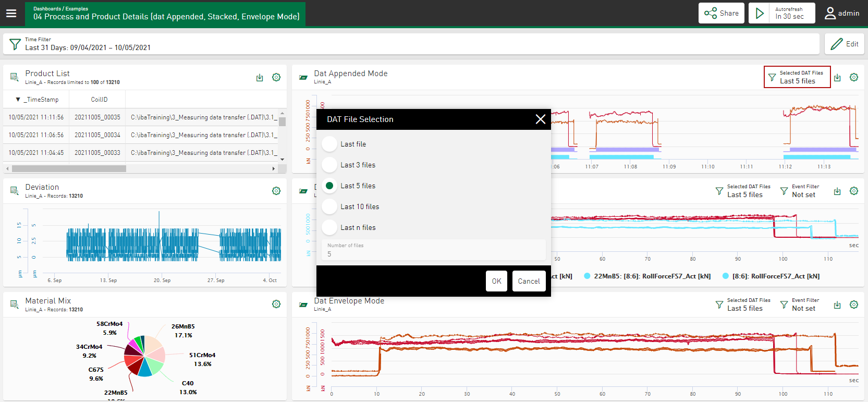Open the hamburger navigation menu

(x=11, y=14)
